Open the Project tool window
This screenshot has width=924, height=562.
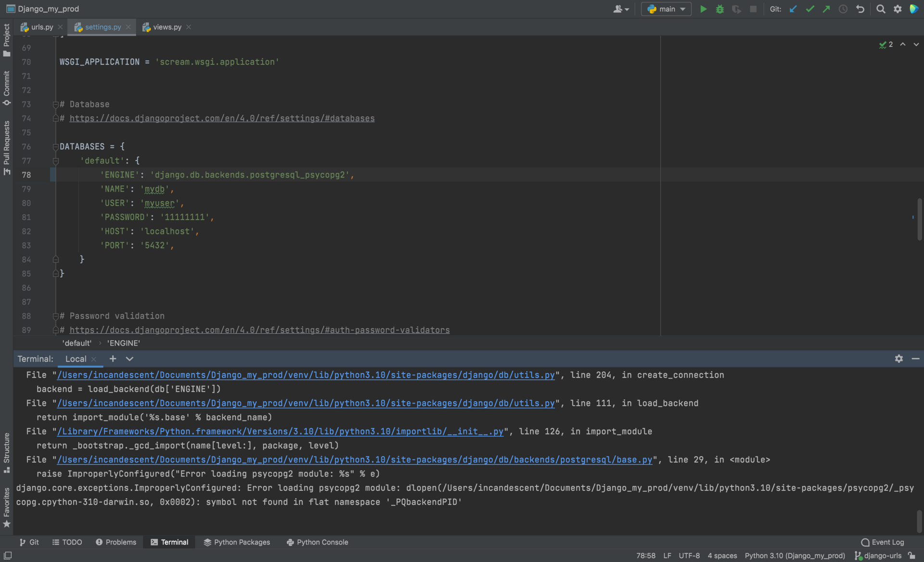pyautogui.click(x=6, y=40)
